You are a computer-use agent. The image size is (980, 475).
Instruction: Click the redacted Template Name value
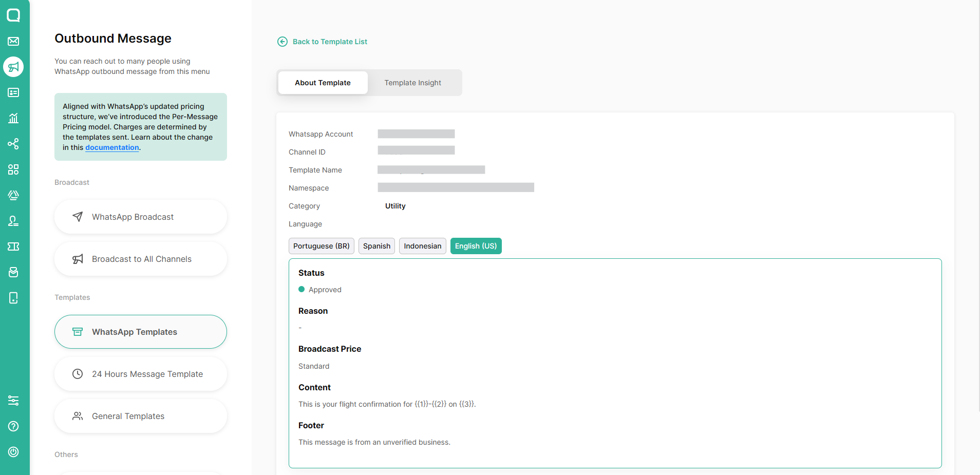(431, 169)
